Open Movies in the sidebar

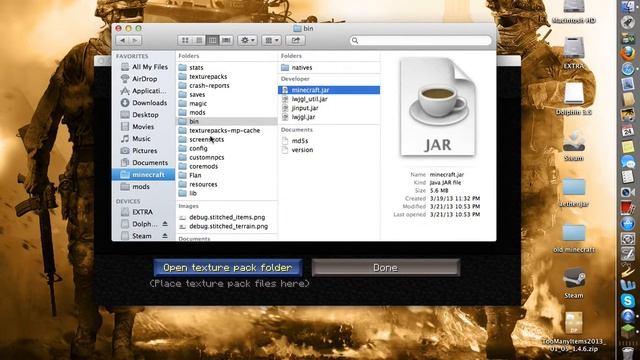[137, 127]
